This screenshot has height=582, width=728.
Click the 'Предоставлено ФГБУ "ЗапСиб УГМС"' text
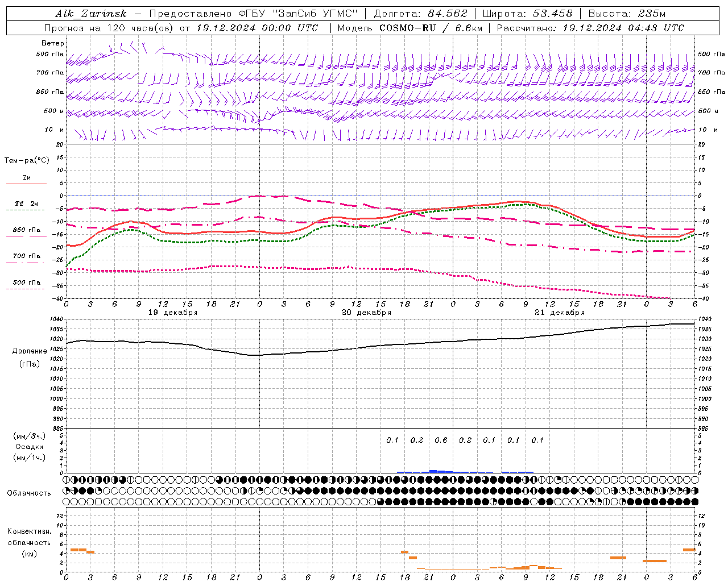click(x=253, y=14)
